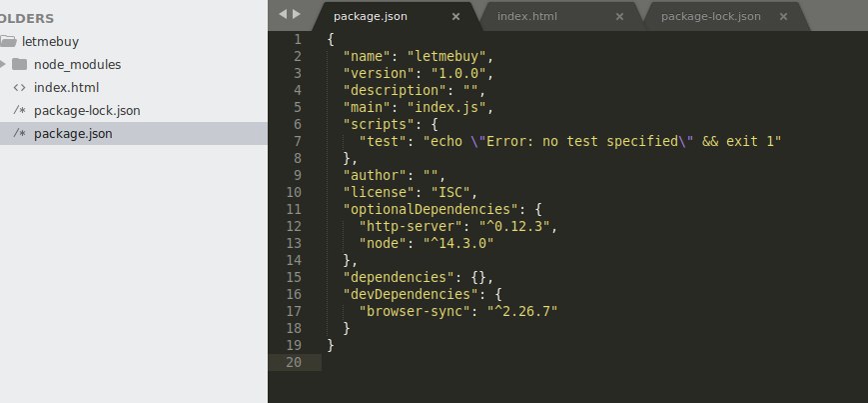
Task: Click the "scripts" key text
Action: 380,124
